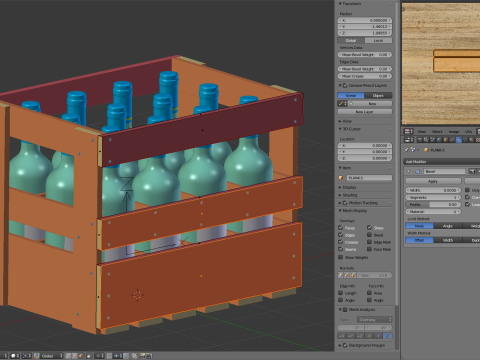The image size is (480, 360).
Task: Click Apply on the Bevel modifier
Action: pyautogui.click(x=433, y=181)
